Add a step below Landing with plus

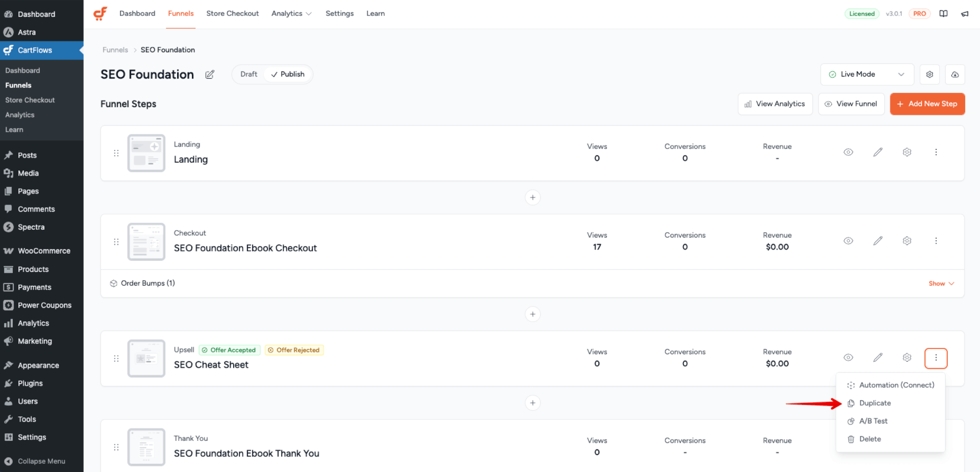point(532,197)
